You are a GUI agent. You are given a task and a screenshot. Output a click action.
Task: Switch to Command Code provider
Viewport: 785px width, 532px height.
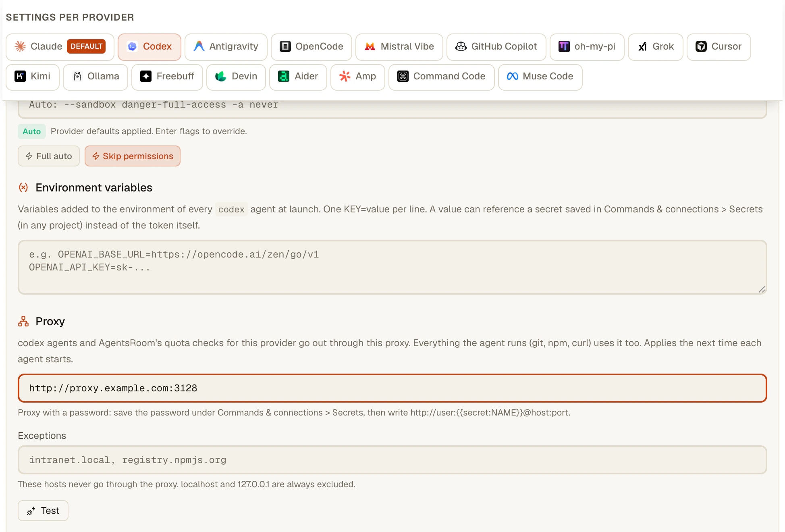(x=442, y=77)
